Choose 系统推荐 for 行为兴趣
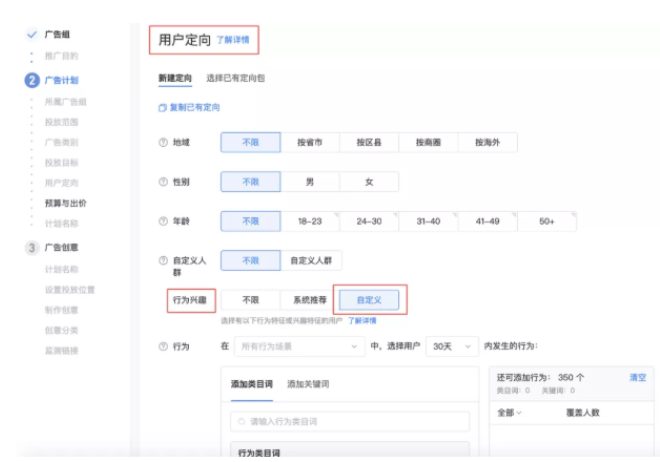Image resolution: width=660 pixels, height=462 pixels. [x=310, y=300]
